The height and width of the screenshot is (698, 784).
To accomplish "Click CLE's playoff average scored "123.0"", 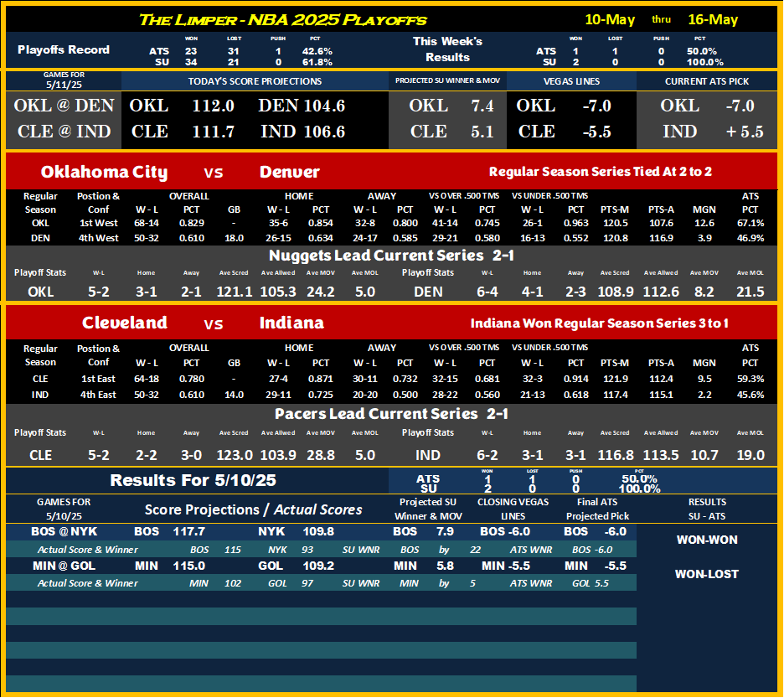I will [234, 455].
